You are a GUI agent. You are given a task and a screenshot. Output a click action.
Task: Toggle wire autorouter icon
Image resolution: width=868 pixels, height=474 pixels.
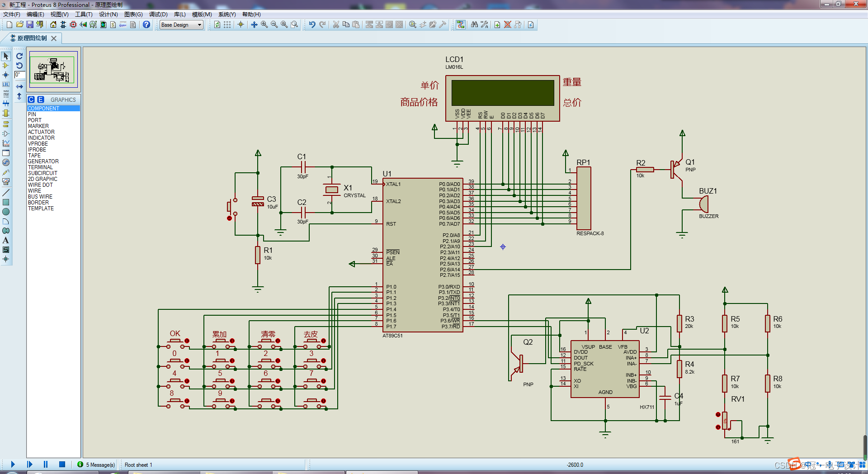click(461, 24)
